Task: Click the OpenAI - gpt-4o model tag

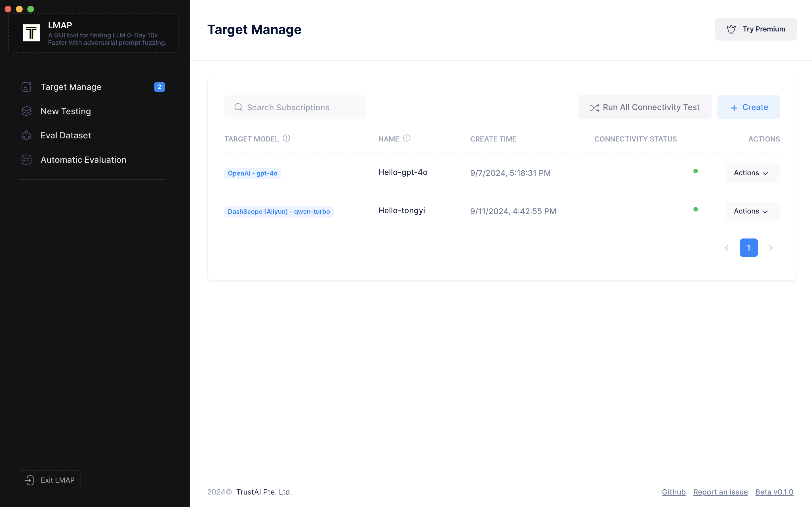Action: pos(252,173)
